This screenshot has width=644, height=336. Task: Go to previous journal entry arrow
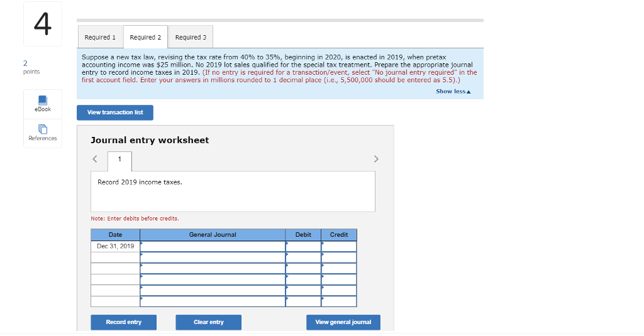tap(95, 159)
